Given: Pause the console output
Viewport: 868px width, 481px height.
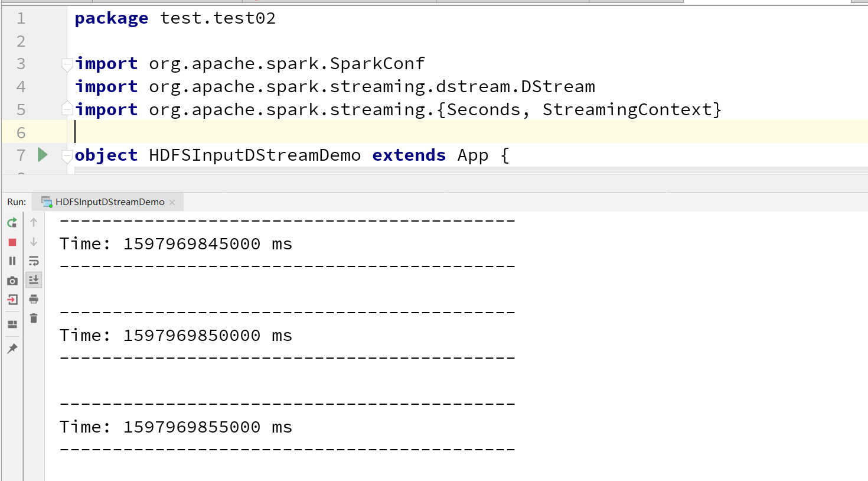Looking at the screenshot, I should pyautogui.click(x=12, y=261).
